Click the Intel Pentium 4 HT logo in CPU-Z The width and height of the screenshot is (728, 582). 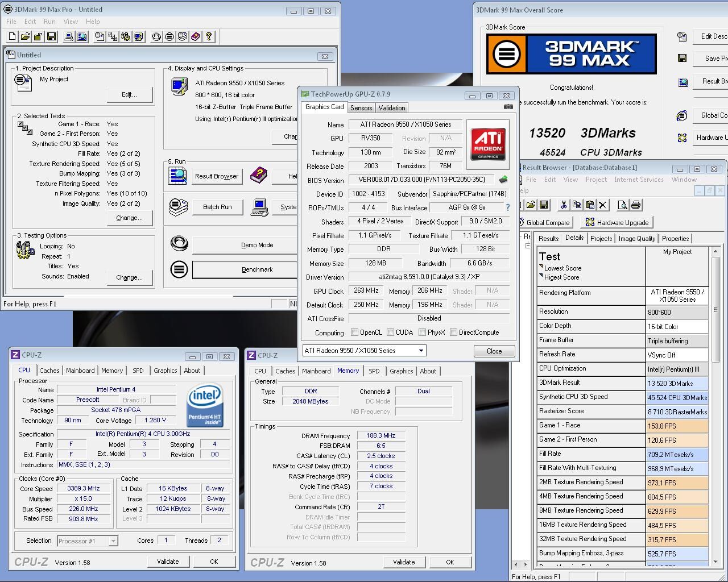pos(205,406)
